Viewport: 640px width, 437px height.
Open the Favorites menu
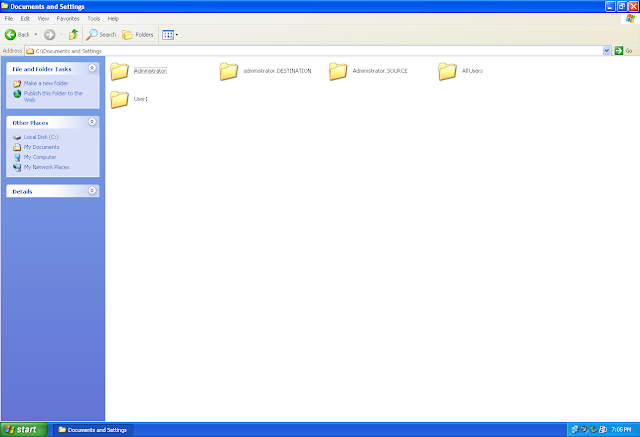tap(68, 18)
